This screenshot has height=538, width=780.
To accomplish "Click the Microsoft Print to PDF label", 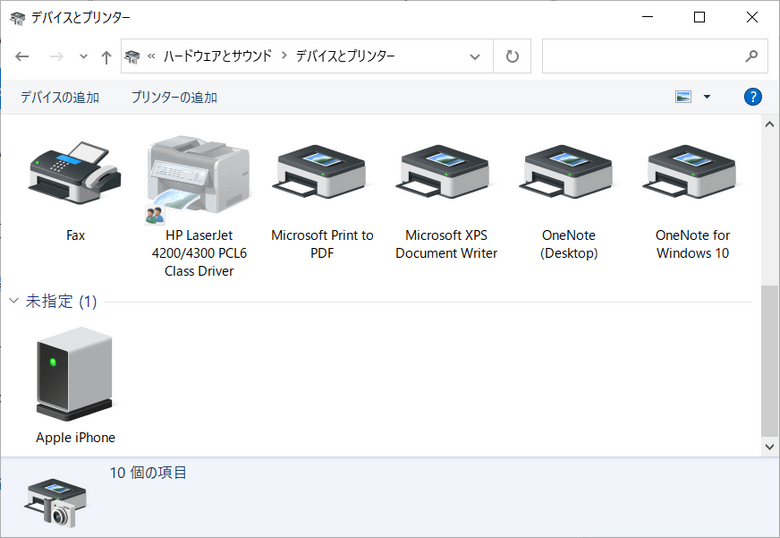I will coord(322,244).
